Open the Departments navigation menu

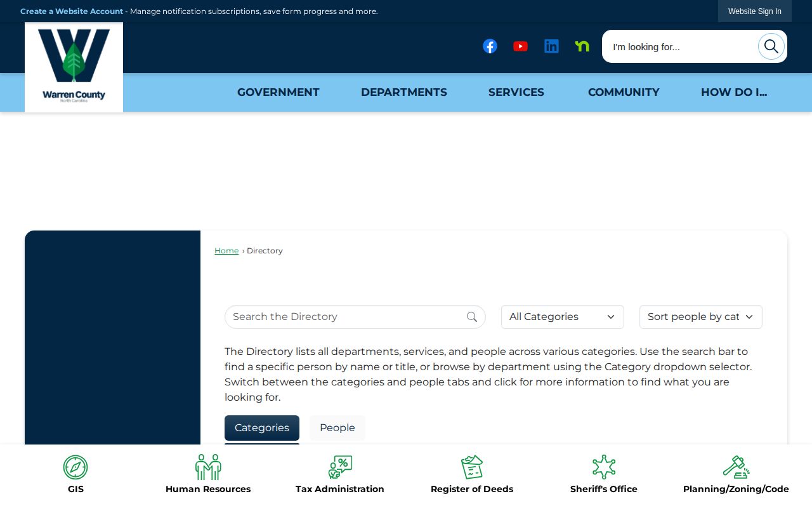404,92
